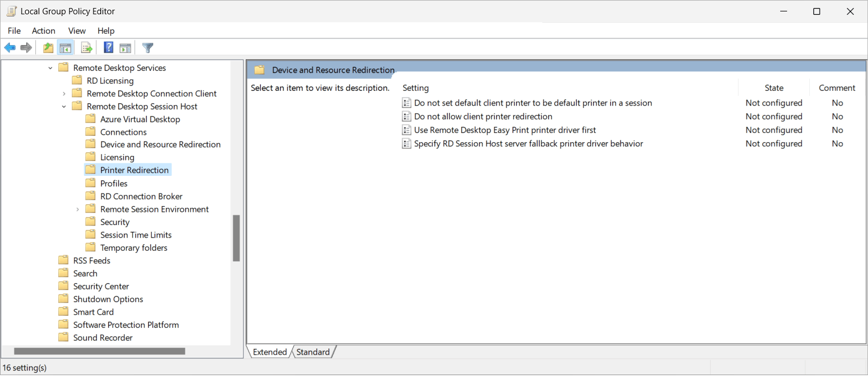Switch to the Extended tab

coord(269,352)
